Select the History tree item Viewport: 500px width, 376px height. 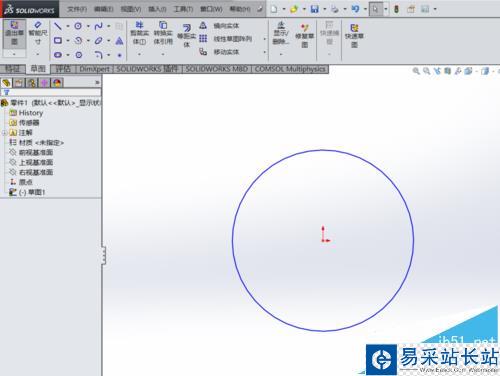point(27,113)
